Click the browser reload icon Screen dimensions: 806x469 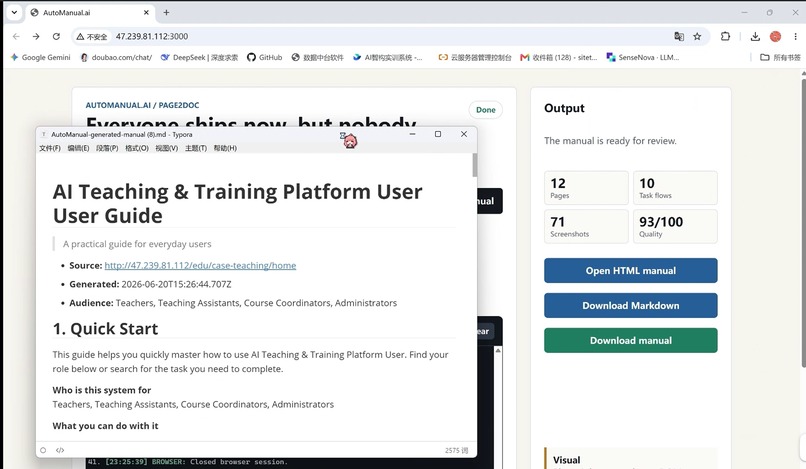pyautogui.click(x=57, y=37)
